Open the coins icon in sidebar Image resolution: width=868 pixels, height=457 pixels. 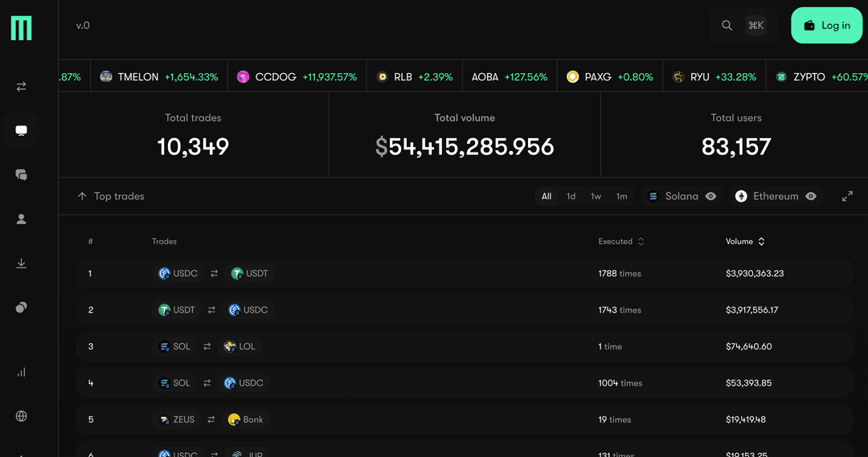point(22,308)
